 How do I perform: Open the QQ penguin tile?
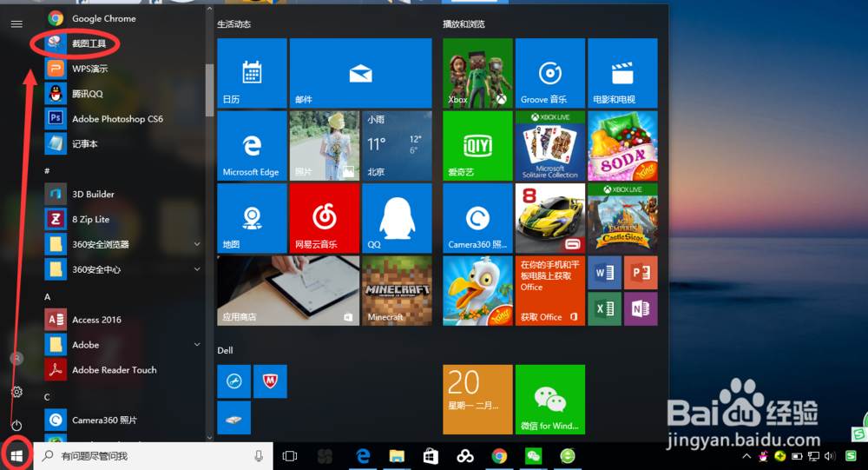click(397, 218)
